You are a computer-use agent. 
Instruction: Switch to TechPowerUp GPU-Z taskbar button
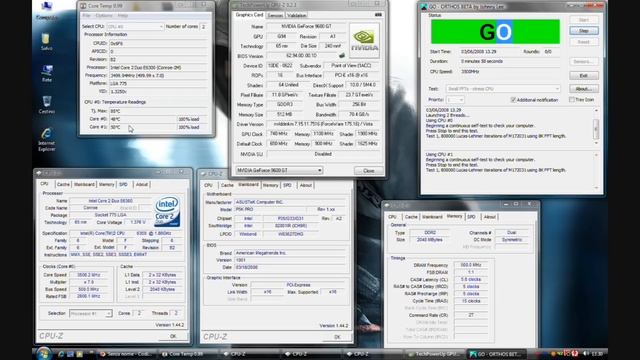click(x=436, y=354)
